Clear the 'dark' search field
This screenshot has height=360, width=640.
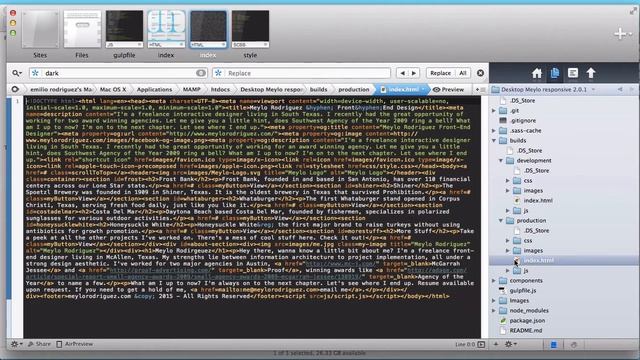click(200, 73)
